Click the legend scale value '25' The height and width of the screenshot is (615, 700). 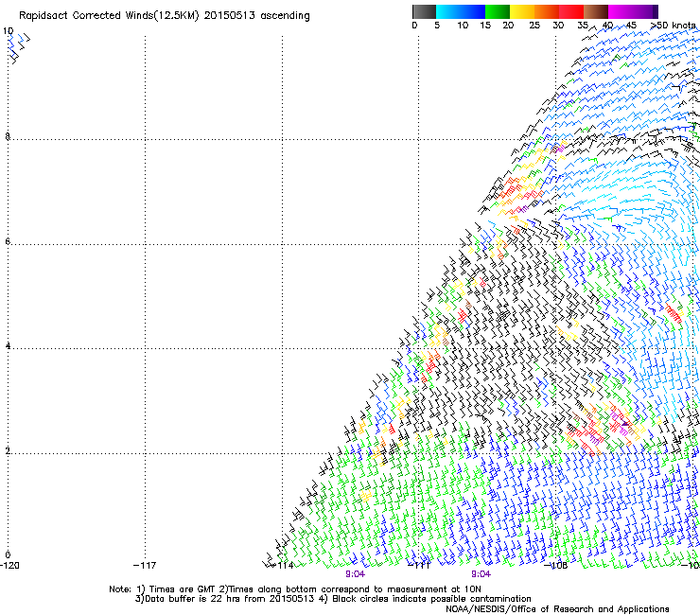(534, 26)
